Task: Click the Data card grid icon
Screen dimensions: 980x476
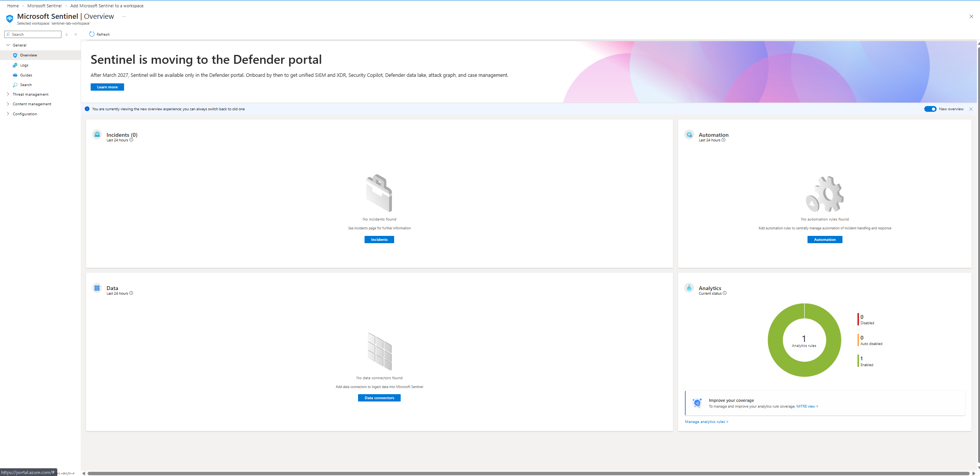Action: click(x=97, y=288)
